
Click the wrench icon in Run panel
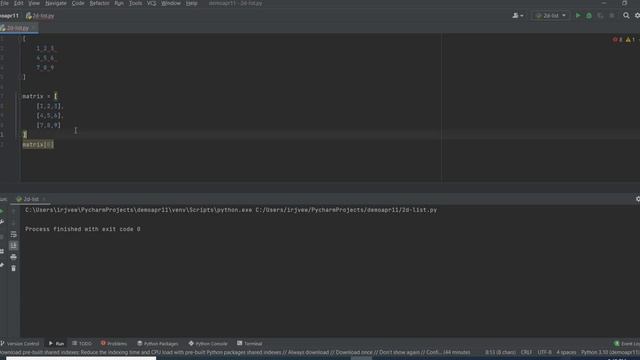coord(2,222)
